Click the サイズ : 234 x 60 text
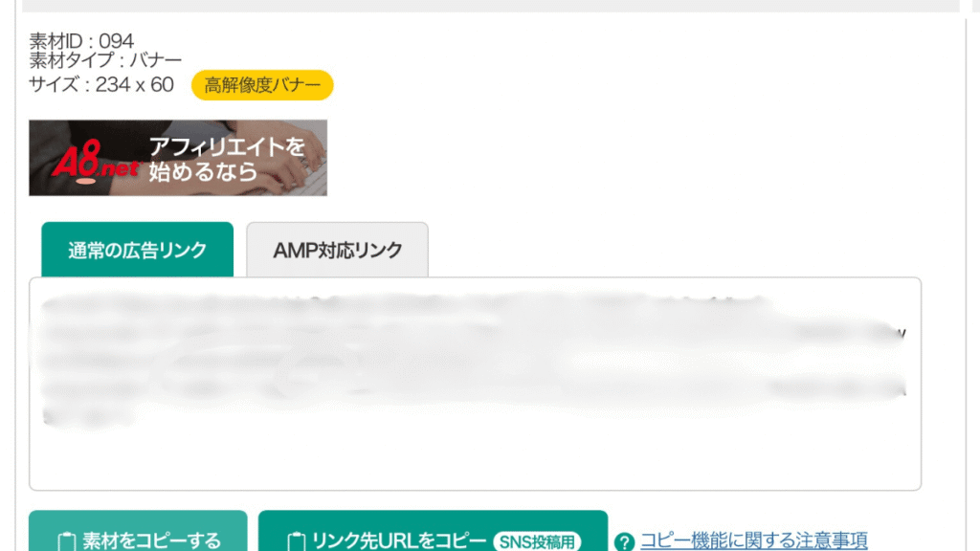 click(x=101, y=84)
